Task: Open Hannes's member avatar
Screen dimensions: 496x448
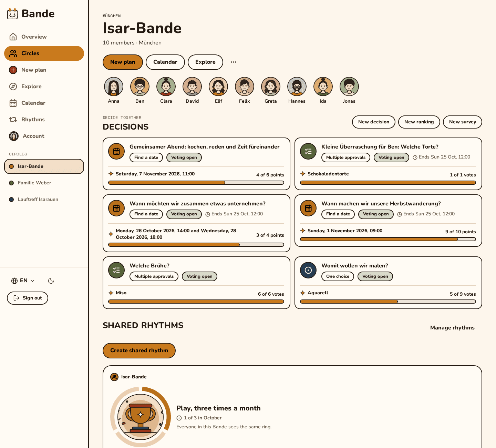Action: click(x=297, y=86)
